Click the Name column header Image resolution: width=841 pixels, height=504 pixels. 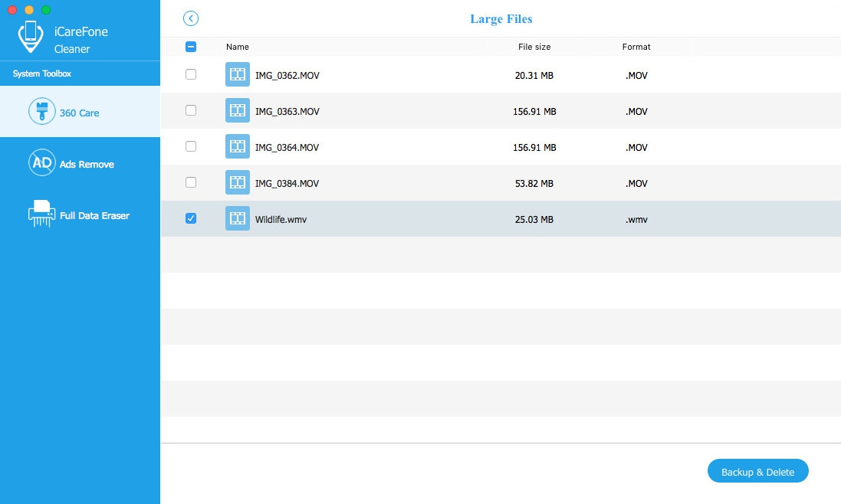(x=237, y=47)
